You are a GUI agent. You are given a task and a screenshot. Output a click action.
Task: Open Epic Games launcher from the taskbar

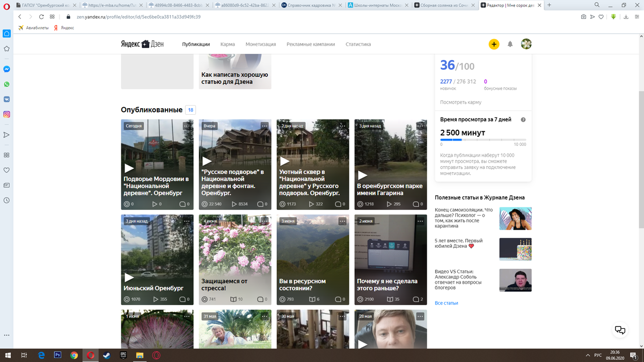(123, 355)
